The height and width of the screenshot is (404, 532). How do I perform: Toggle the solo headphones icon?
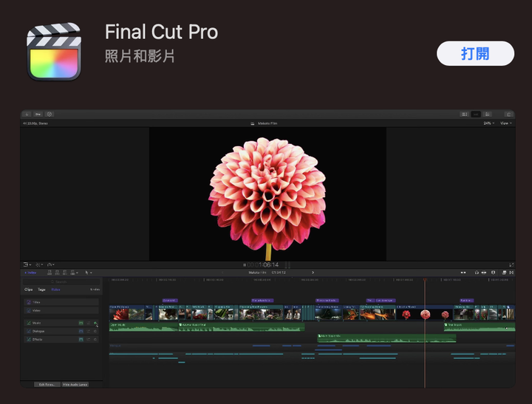pyautogui.click(x=477, y=273)
